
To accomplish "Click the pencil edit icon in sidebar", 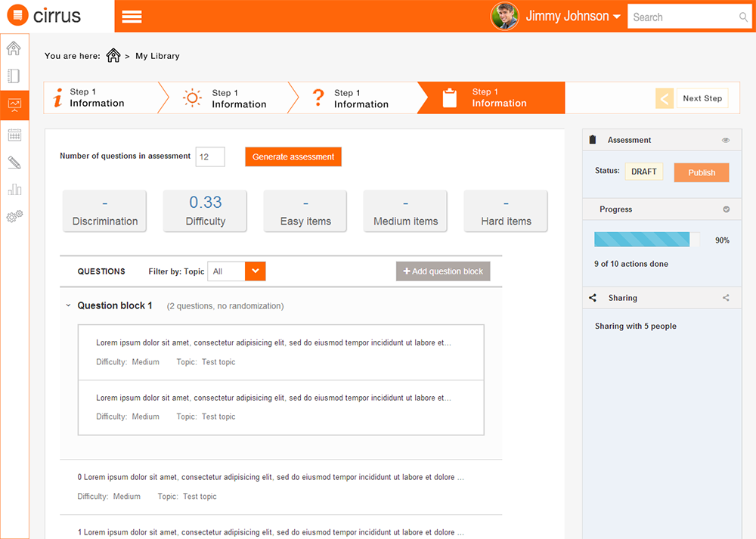I will tap(14, 163).
